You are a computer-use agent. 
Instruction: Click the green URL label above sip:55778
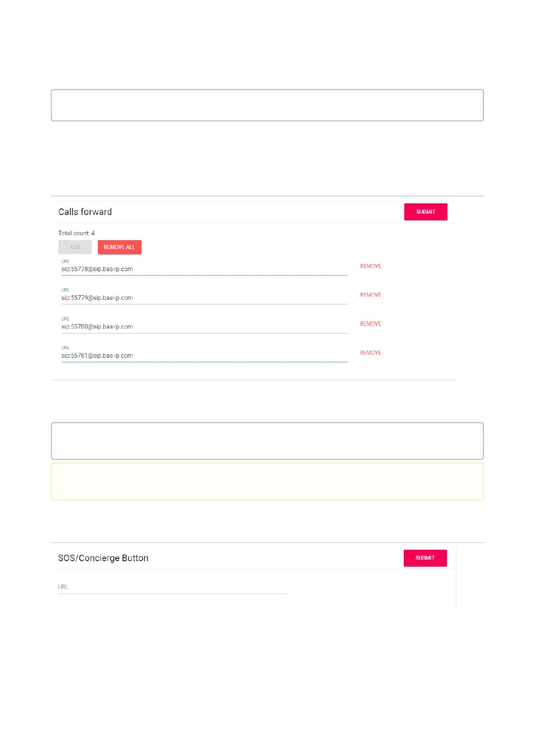tap(66, 261)
